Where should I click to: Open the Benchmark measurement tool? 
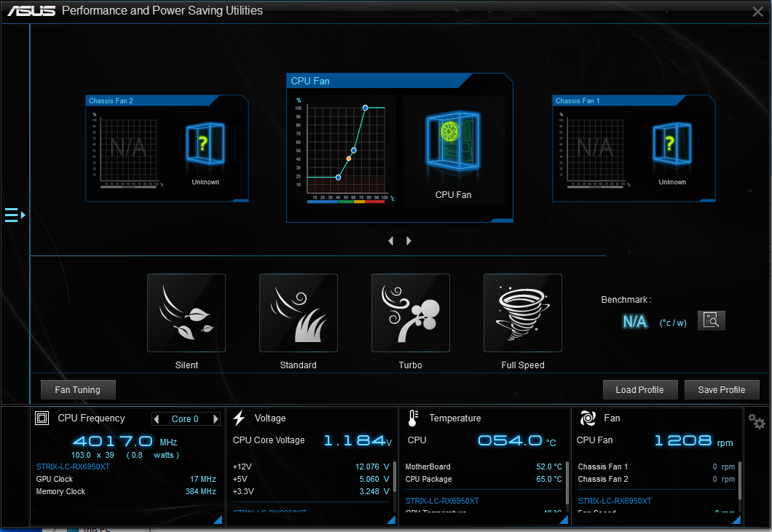(712, 320)
